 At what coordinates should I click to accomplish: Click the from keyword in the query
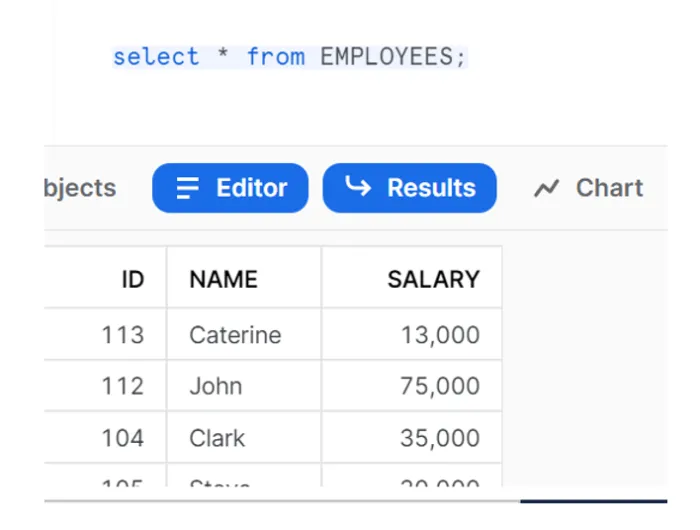[x=276, y=56]
